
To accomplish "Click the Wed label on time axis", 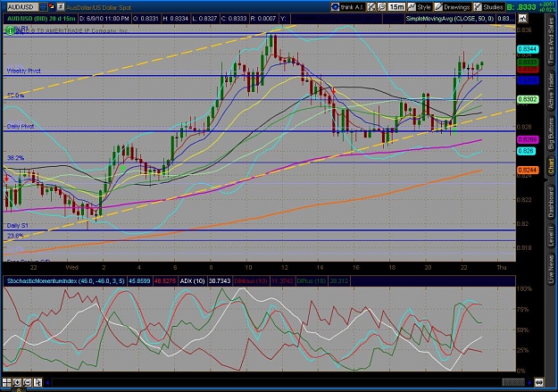I will pyautogui.click(x=72, y=267).
